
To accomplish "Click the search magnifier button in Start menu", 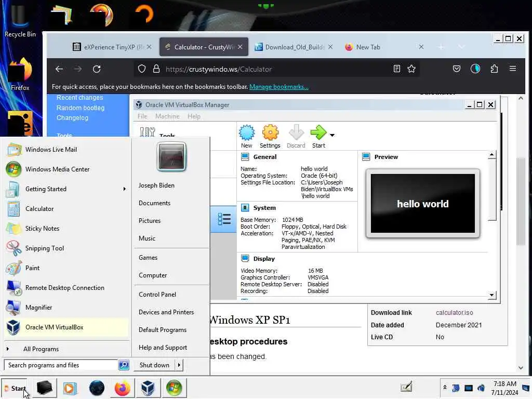I will (x=124, y=365).
